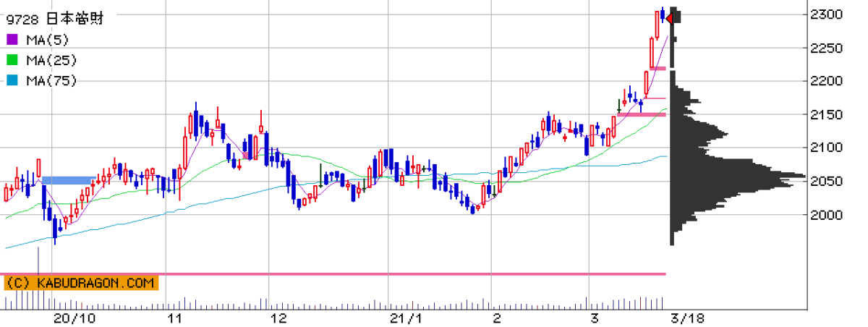Click the 2200 price axis label
The image size is (868, 327).
827,81
